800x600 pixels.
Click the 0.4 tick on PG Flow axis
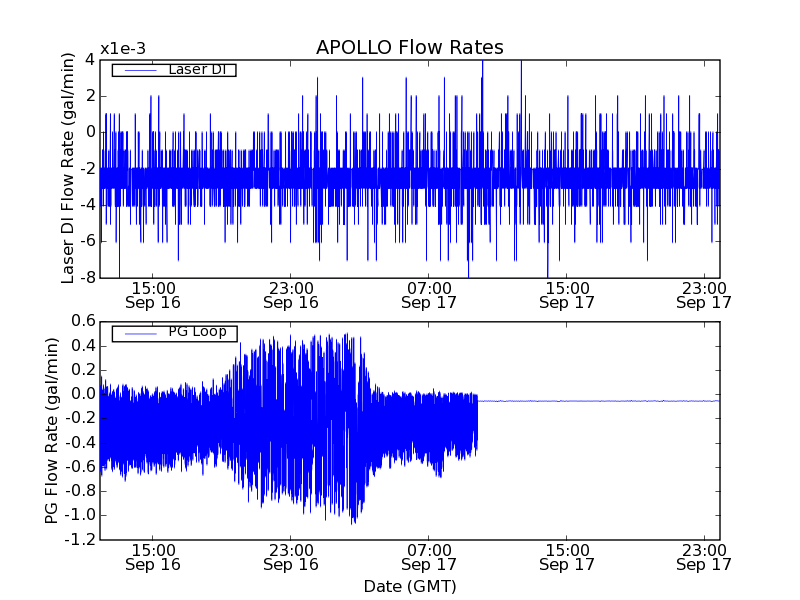pyautogui.click(x=83, y=346)
